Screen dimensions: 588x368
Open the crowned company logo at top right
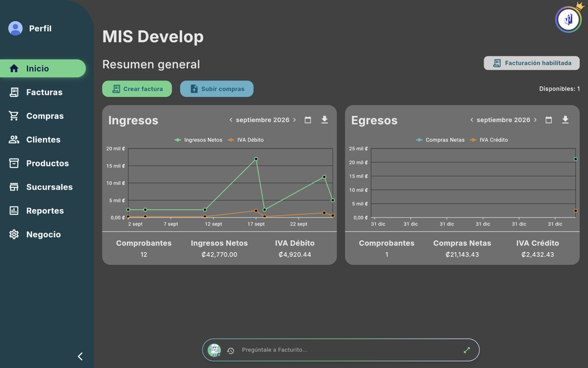[569, 19]
